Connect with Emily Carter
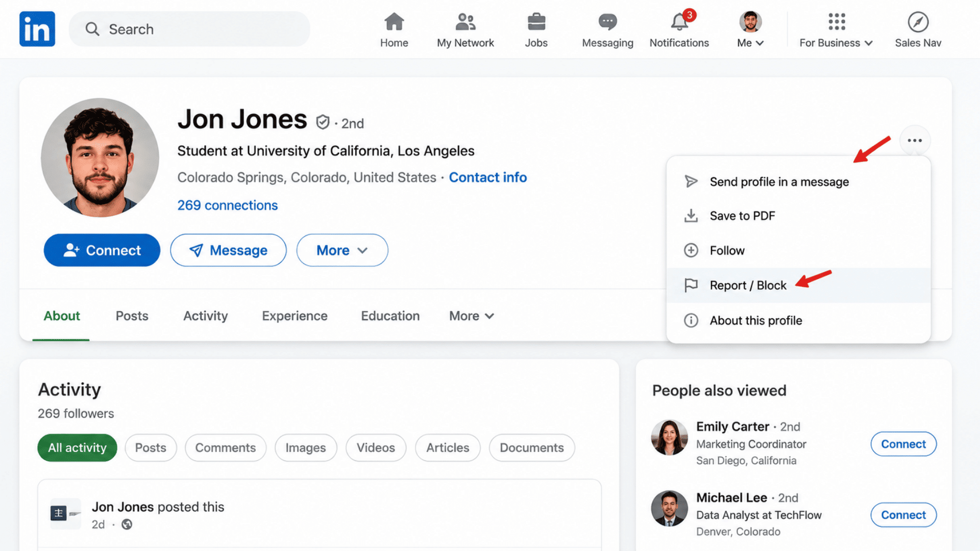 click(x=903, y=444)
